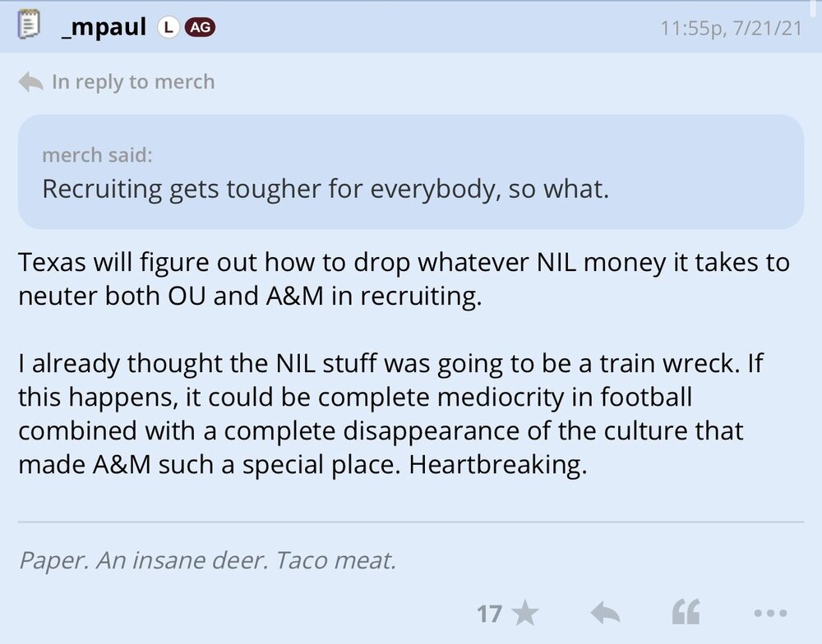
Task: Click the circled L badge
Action: [x=169, y=28]
